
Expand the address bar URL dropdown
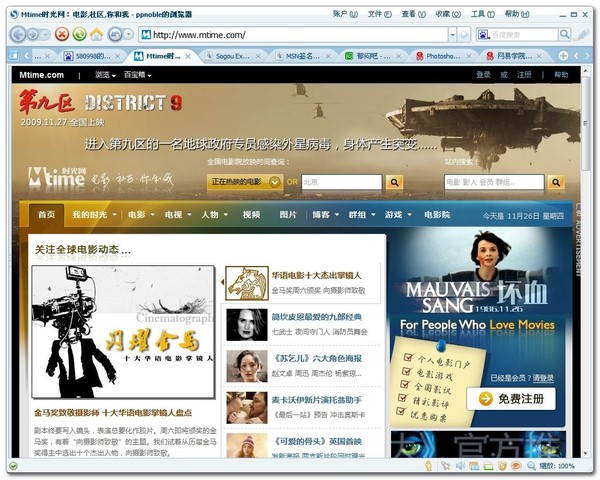tap(452, 35)
